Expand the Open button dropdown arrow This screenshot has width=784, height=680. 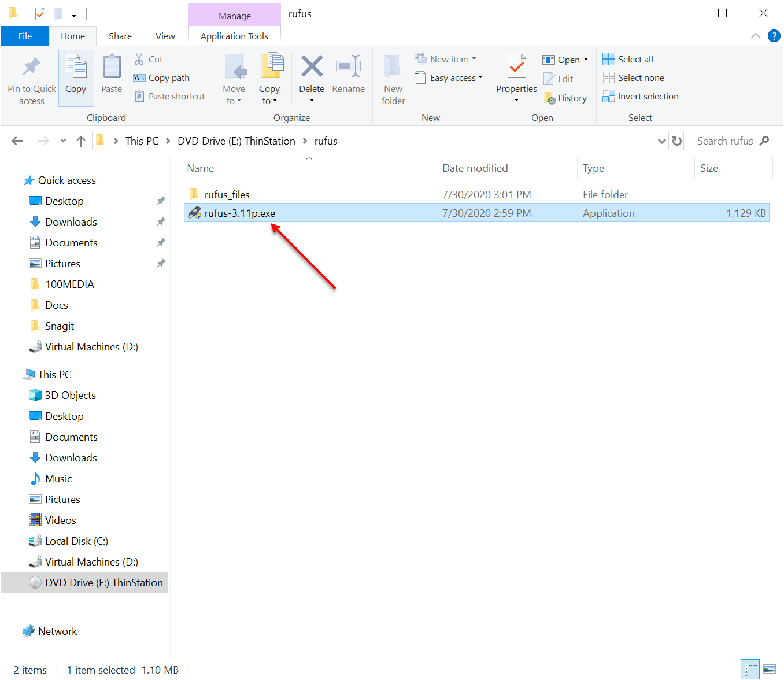point(586,60)
